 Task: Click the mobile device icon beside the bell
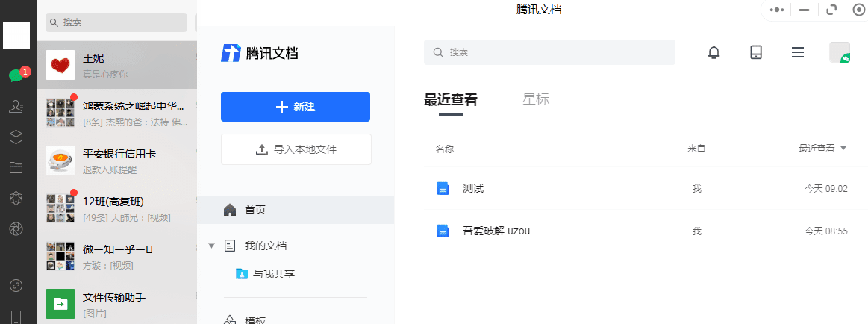click(756, 52)
